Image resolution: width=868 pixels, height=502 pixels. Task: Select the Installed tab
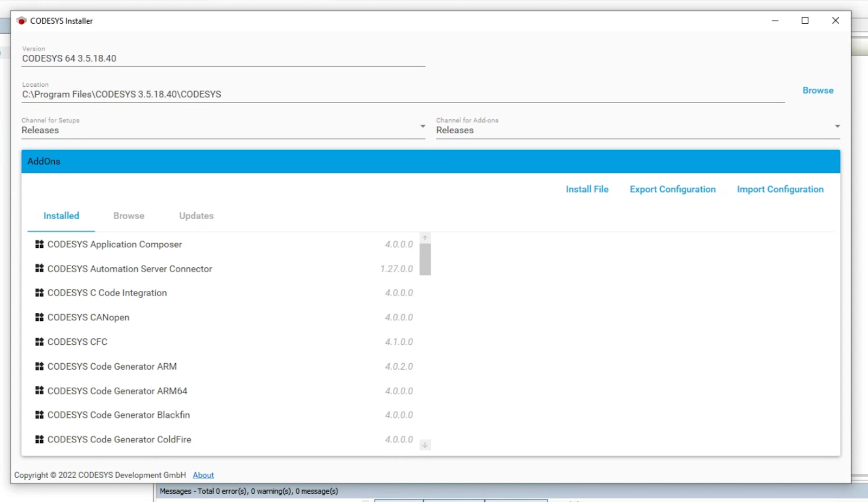pyautogui.click(x=61, y=216)
